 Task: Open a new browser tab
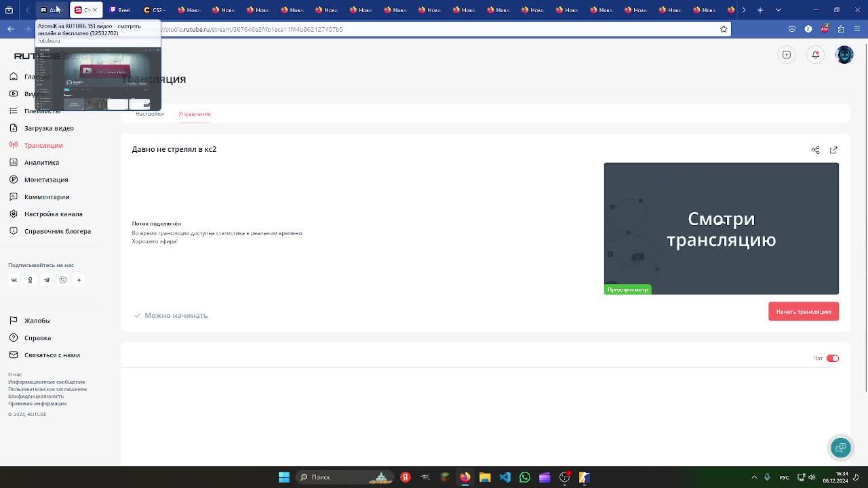(760, 10)
